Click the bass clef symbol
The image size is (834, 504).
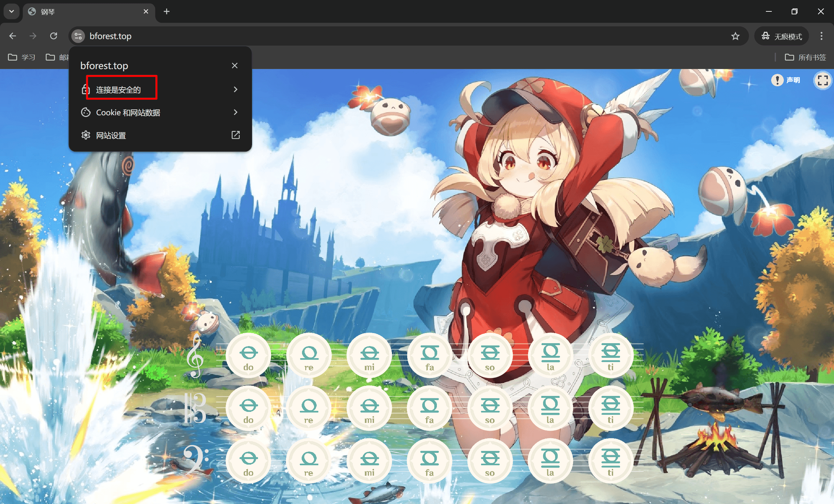click(x=196, y=460)
